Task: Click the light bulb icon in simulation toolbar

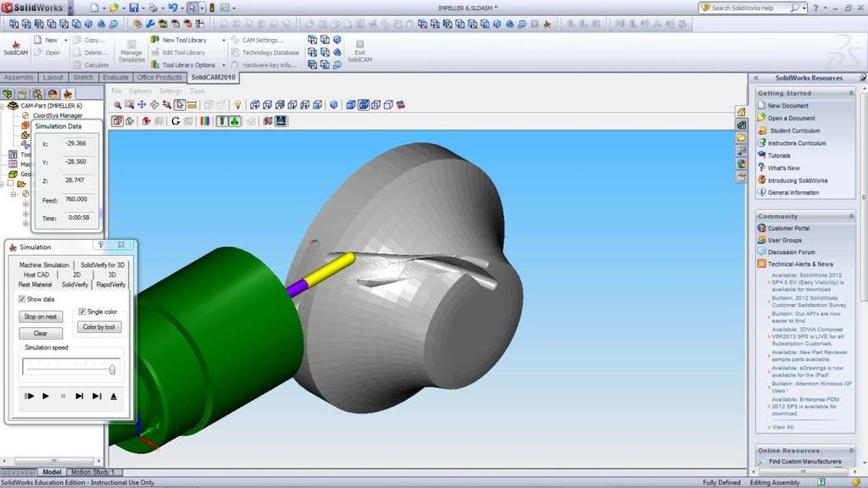Action: (237, 104)
